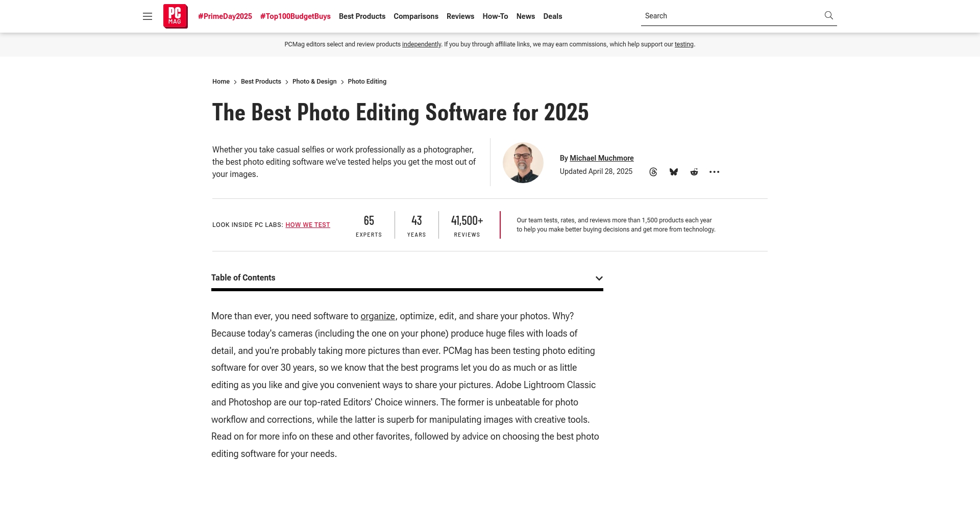The width and height of the screenshot is (980, 510).
Task: Click the '65 EXPERTS' stat
Action: tap(369, 225)
